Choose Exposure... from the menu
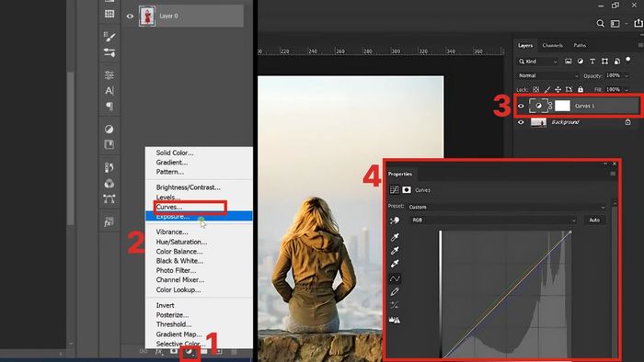Viewport: 644px width, 362px height. click(199, 217)
